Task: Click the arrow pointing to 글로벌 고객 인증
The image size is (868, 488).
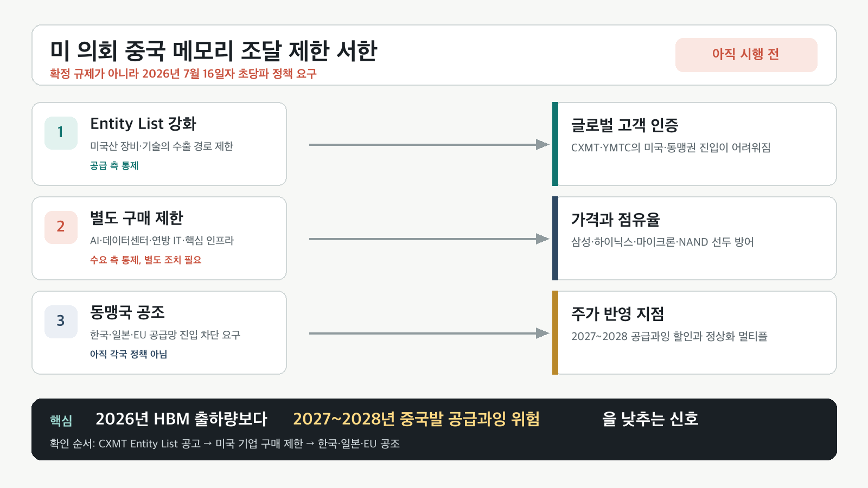Action: (429, 145)
